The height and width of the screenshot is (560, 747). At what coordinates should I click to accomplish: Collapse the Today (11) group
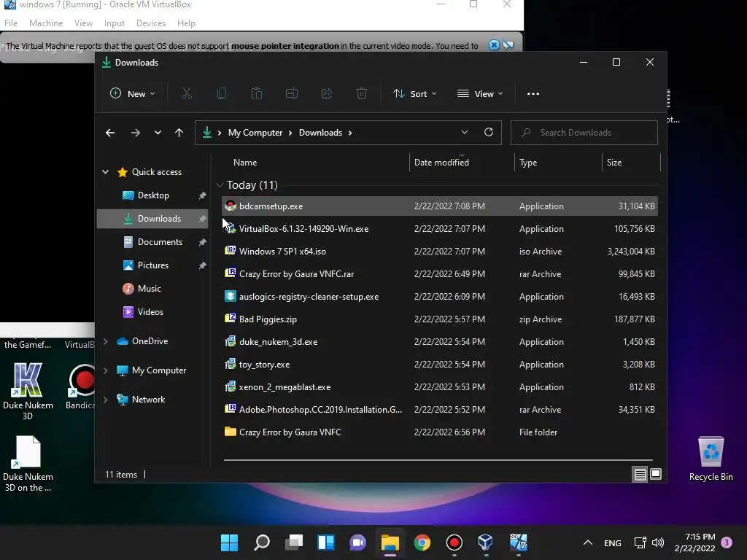click(x=220, y=184)
